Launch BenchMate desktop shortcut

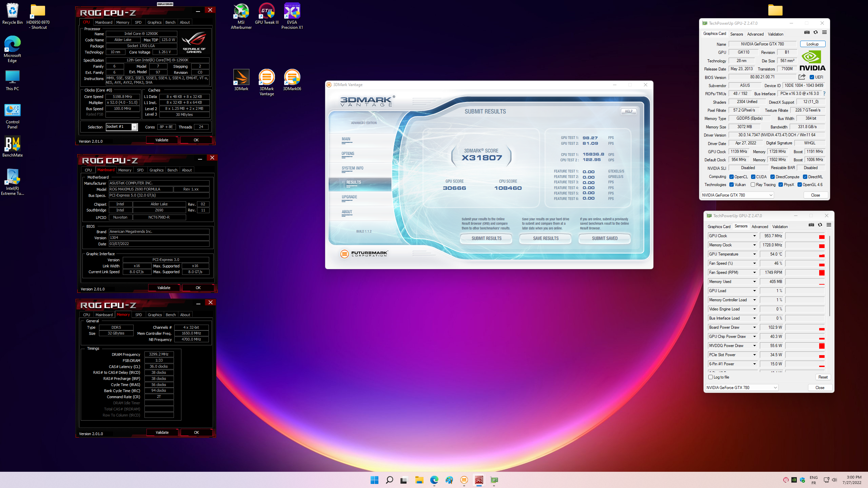(x=13, y=146)
